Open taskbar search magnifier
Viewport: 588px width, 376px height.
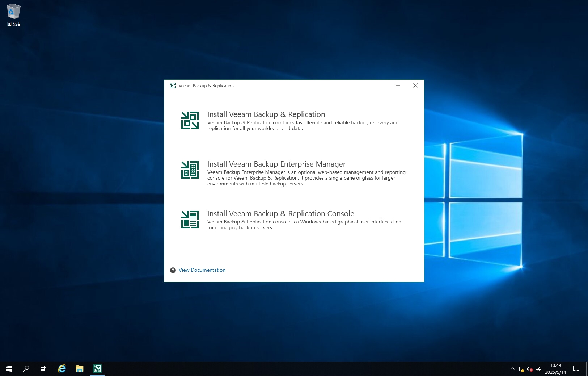(x=26, y=369)
